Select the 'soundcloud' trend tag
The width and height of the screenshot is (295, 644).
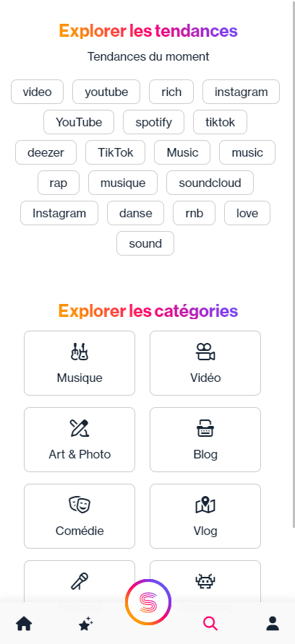pyautogui.click(x=210, y=183)
